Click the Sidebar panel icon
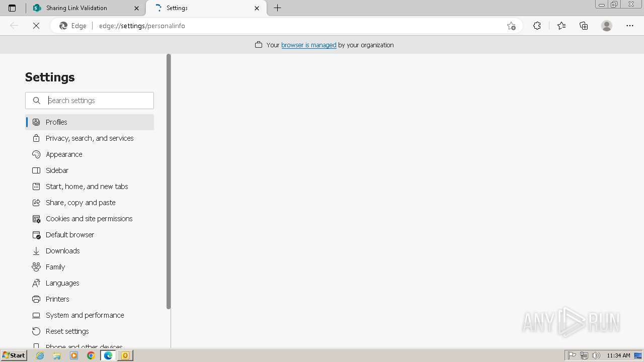Screen dimensions: 644x362 pos(36,170)
